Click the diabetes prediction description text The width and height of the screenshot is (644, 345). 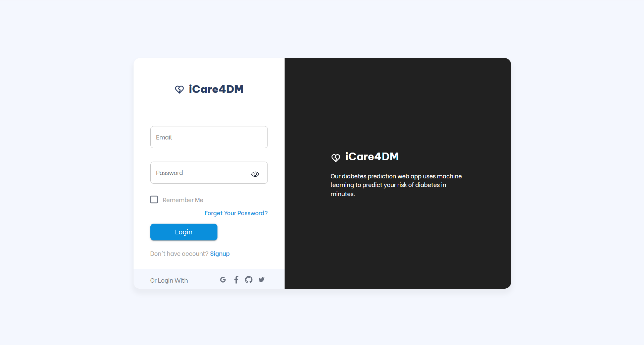tap(396, 185)
